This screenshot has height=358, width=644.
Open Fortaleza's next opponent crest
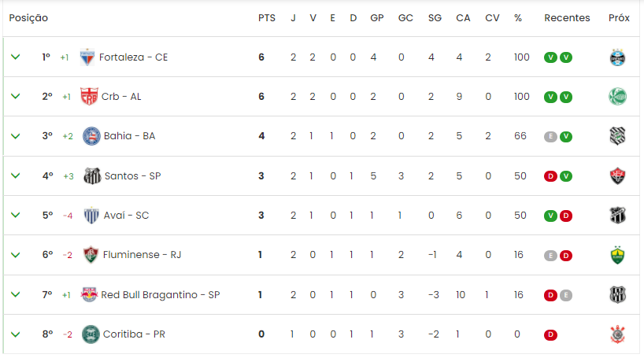pos(617,57)
